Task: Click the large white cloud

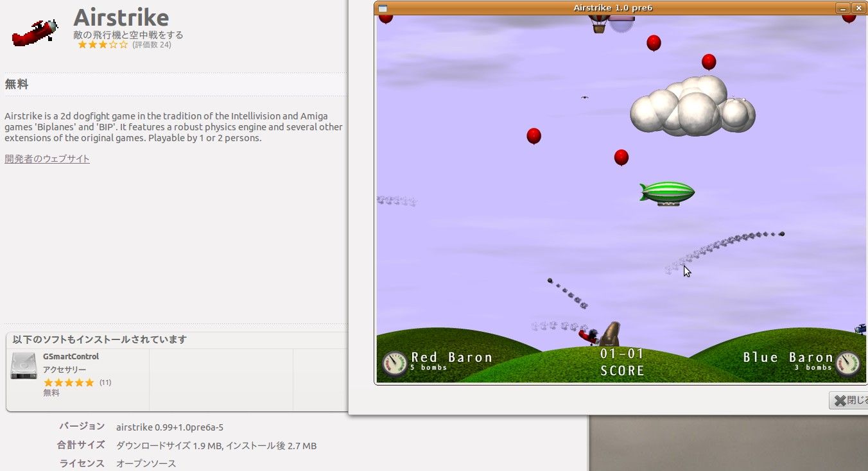Action: (x=693, y=107)
